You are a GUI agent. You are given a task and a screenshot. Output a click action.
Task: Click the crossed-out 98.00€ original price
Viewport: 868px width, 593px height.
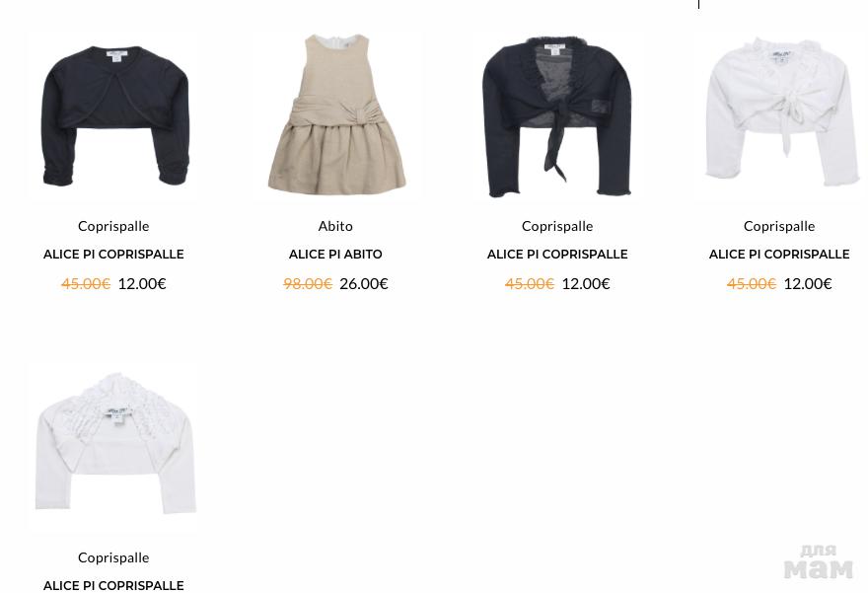coord(308,283)
